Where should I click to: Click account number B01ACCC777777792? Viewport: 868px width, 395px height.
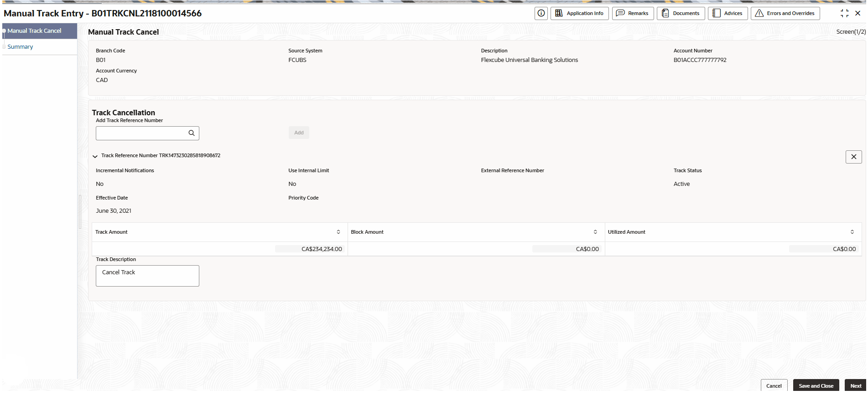pos(700,60)
